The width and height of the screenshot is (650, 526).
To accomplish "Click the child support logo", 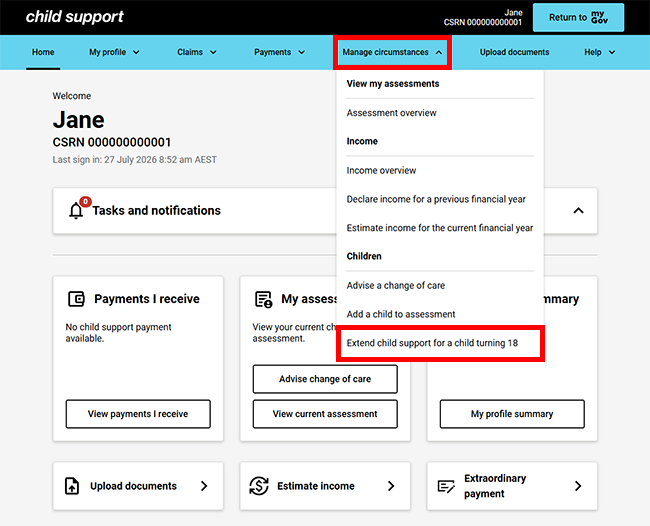I will tap(75, 17).
